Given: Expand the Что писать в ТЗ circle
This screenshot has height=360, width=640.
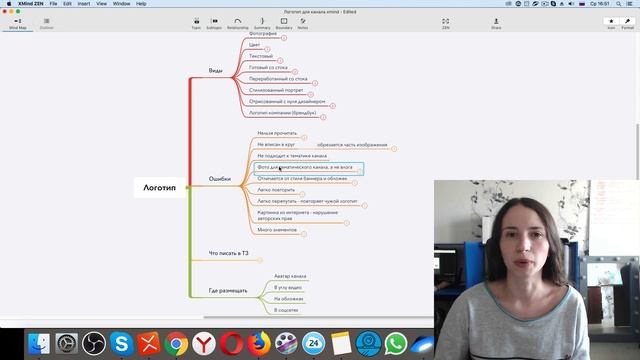Looking at the screenshot, I should [x=260, y=260].
